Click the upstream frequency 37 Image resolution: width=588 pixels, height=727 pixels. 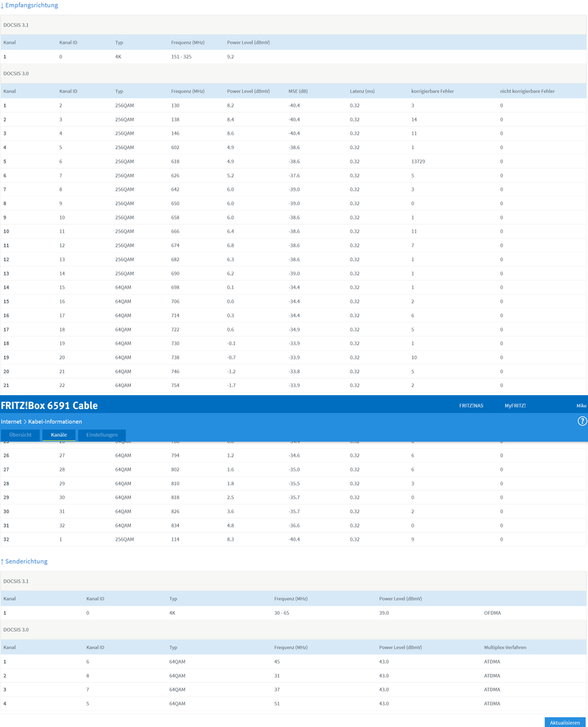277,689
